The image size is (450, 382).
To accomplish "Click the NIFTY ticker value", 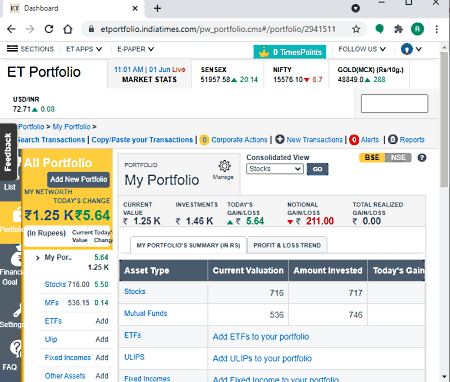I will point(298,80).
